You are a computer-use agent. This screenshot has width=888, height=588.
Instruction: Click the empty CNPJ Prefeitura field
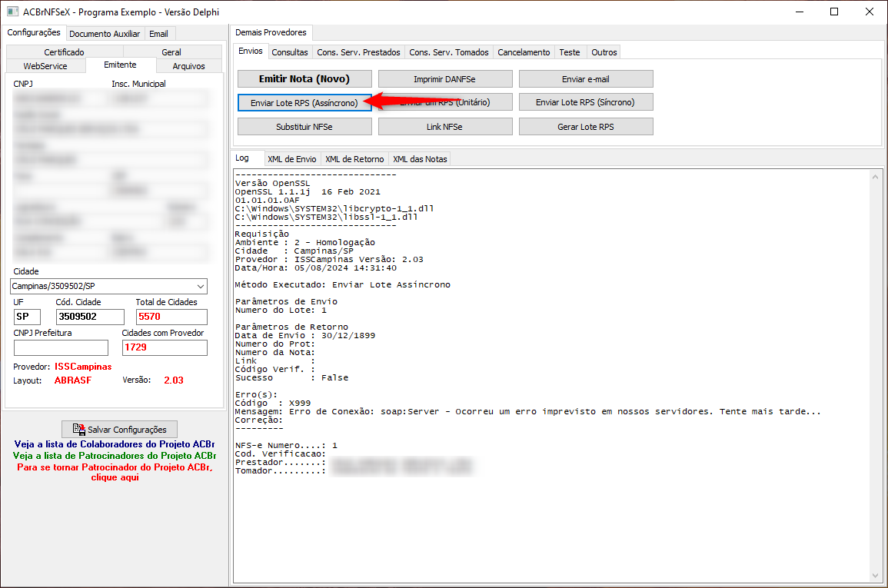point(61,347)
